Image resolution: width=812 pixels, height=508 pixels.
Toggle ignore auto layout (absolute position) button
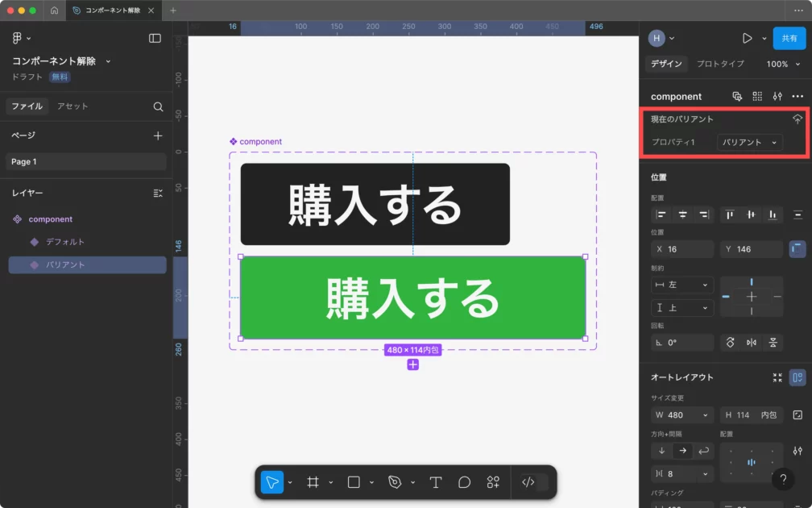coord(797,249)
